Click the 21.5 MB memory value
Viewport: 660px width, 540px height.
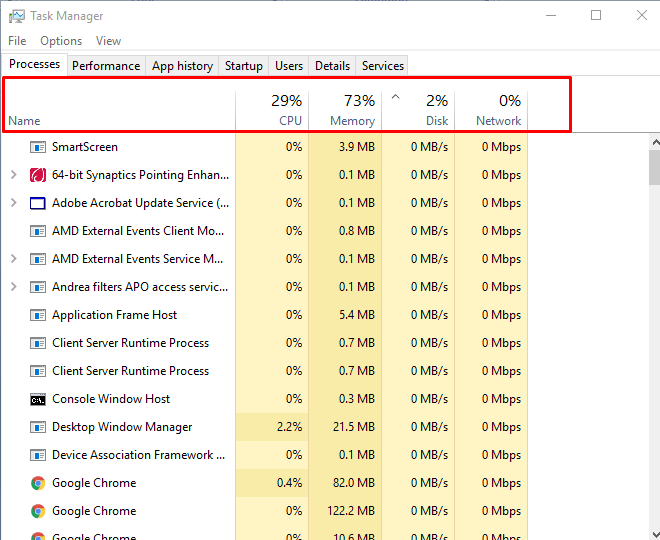point(354,427)
